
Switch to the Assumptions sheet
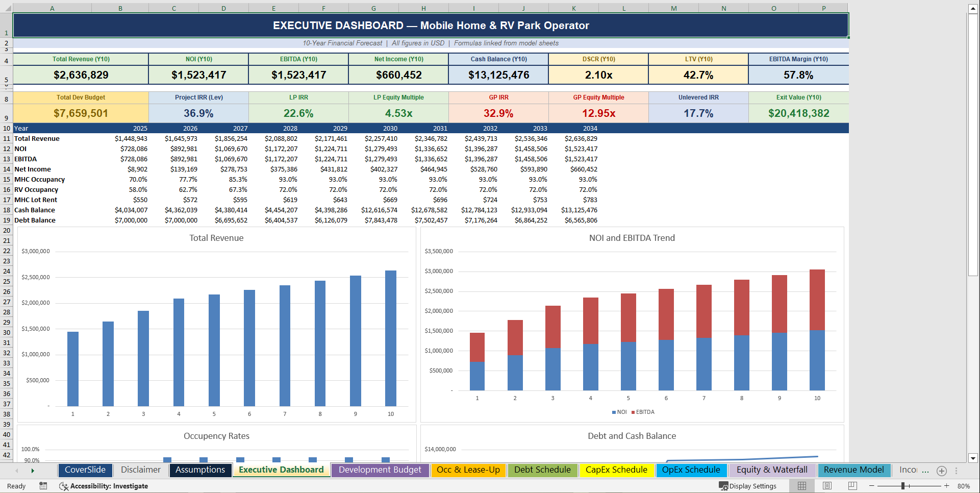point(200,470)
